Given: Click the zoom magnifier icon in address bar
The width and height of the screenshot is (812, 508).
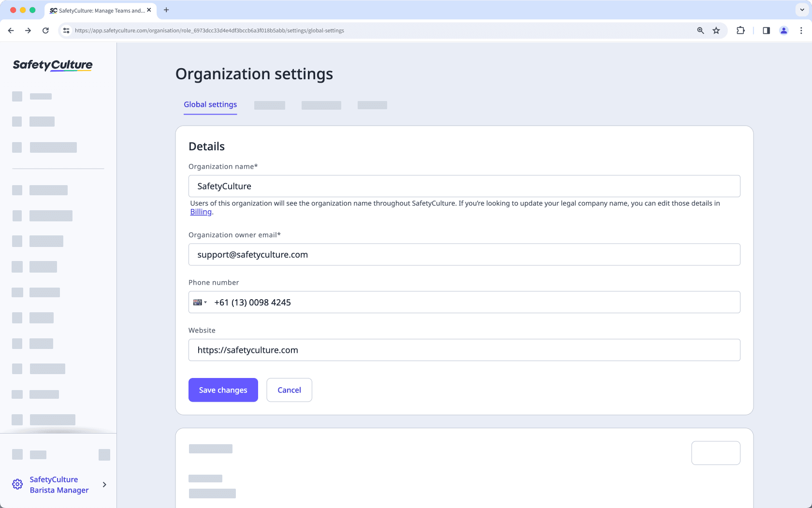Looking at the screenshot, I should [x=700, y=30].
